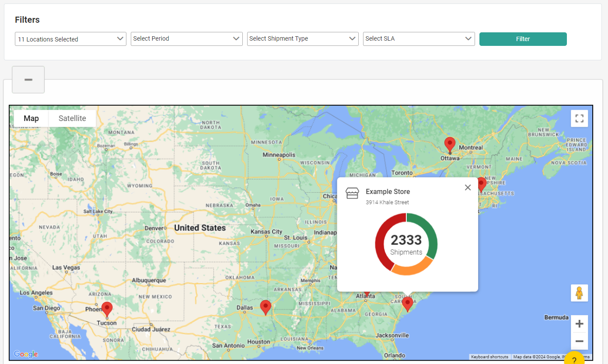Click the Google logo on the map
Screen dimensions: 608x364
[26, 354]
